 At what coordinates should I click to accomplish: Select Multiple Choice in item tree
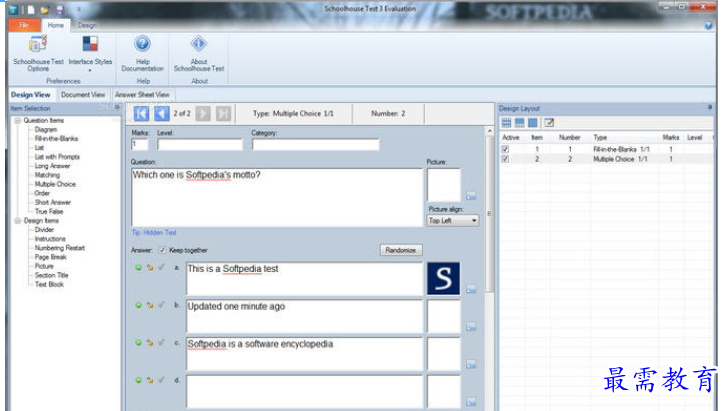pos(55,184)
